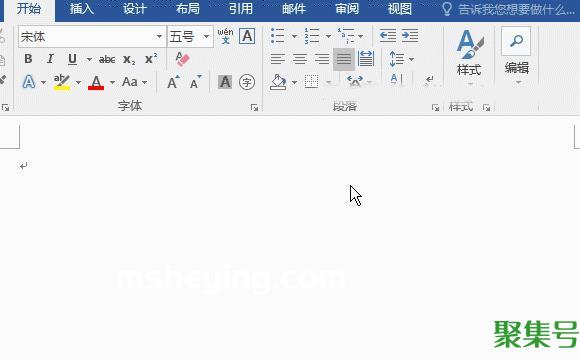The width and height of the screenshot is (580, 360).
Task: Click the borders icon
Action: (x=311, y=82)
